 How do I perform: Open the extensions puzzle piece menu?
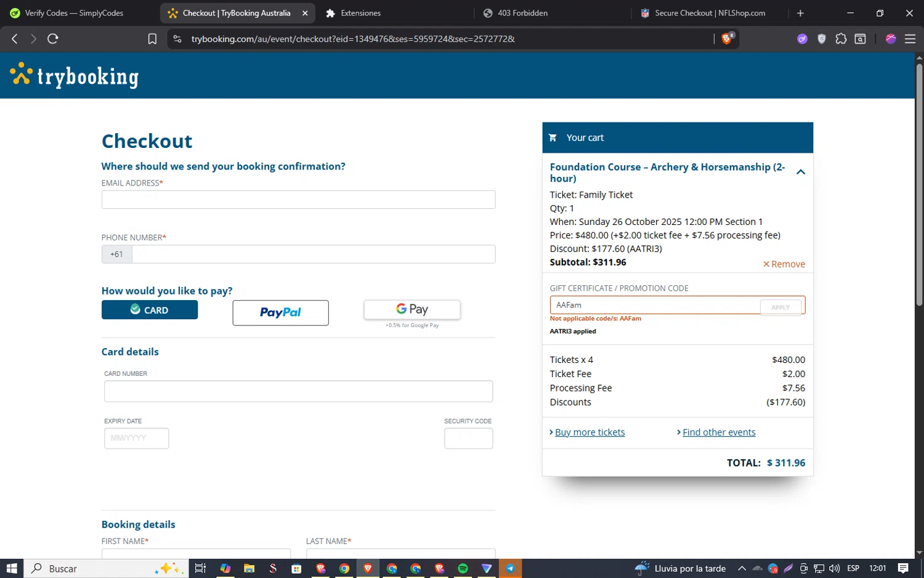tap(841, 39)
